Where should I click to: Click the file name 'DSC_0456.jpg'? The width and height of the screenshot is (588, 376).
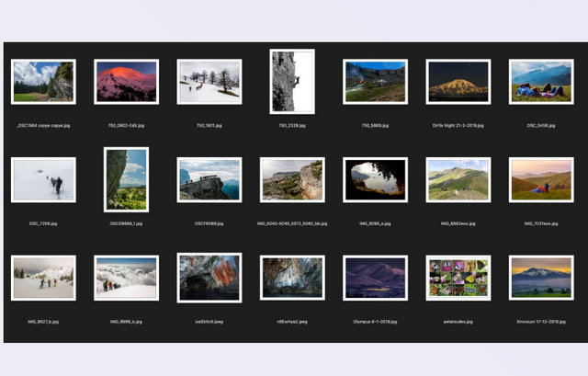(x=541, y=126)
